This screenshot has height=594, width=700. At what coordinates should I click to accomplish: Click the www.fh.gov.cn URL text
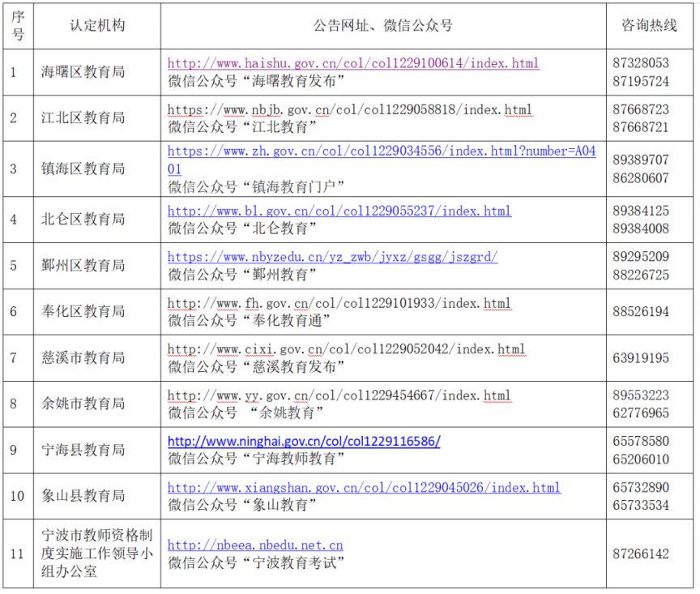(x=339, y=303)
